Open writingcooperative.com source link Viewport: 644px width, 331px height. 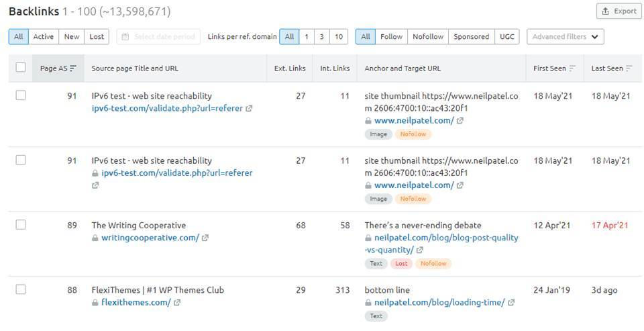point(150,238)
